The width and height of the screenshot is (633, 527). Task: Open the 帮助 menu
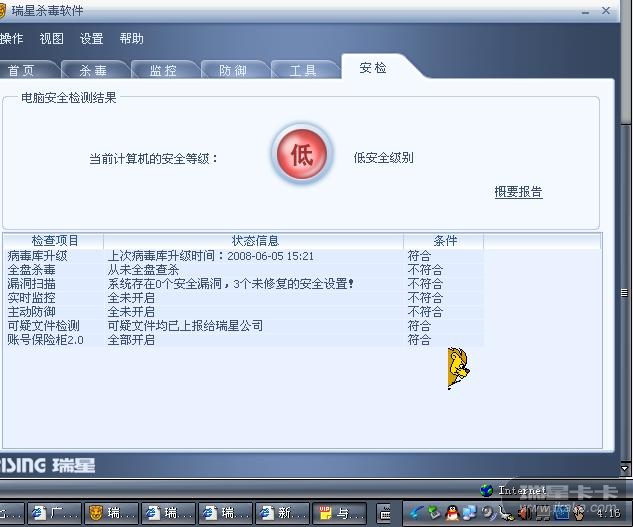(132, 39)
